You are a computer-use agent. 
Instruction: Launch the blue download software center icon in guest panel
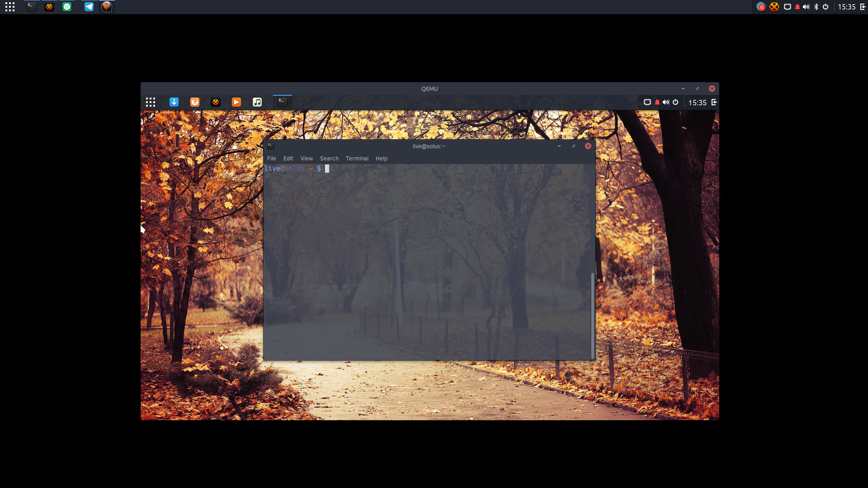coord(174,102)
